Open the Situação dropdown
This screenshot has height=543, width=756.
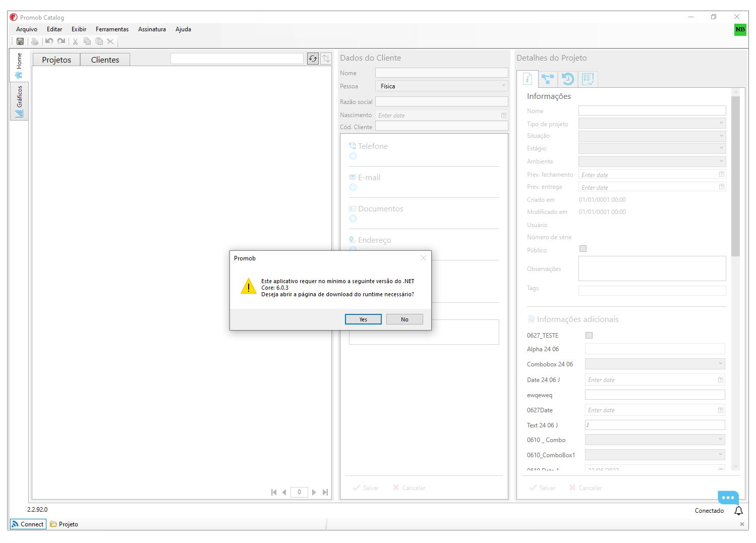[652, 136]
